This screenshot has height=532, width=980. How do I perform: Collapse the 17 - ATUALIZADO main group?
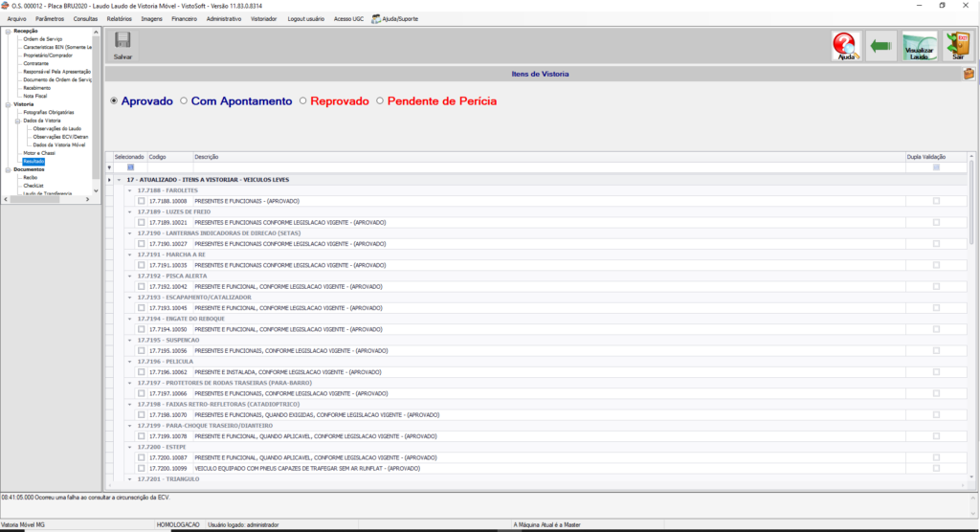point(119,179)
